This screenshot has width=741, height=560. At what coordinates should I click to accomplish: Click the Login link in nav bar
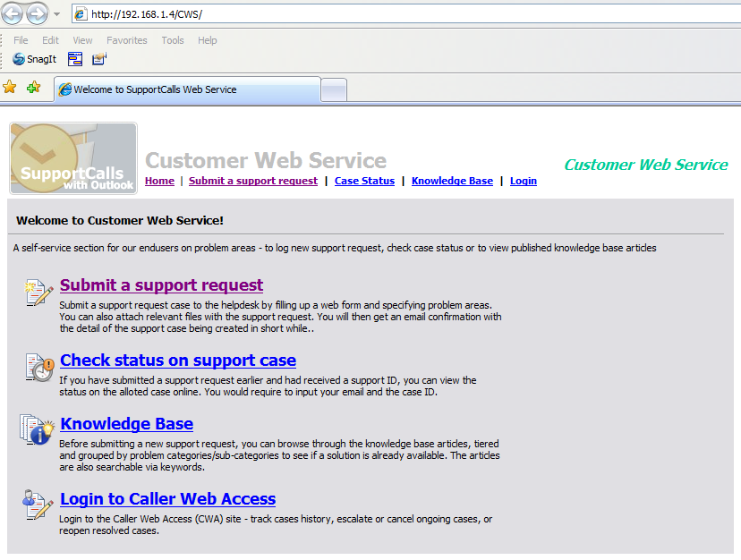pyautogui.click(x=524, y=181)
